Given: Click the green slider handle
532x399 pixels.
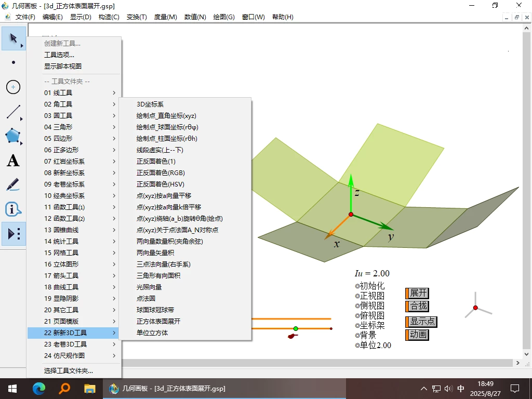Looking at the screenshot, I should click(x=296, y=328).
